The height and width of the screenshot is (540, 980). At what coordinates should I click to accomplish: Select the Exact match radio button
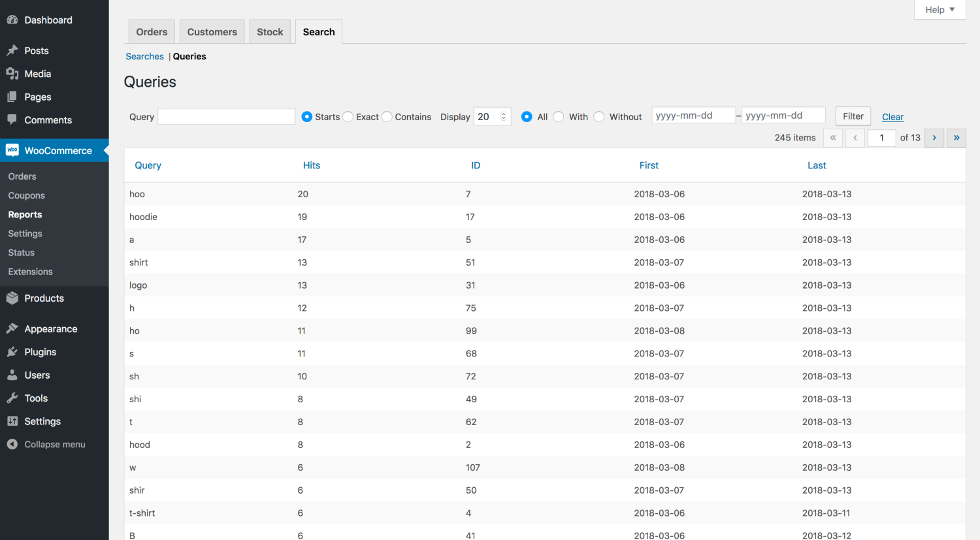(x=348, y=116)
